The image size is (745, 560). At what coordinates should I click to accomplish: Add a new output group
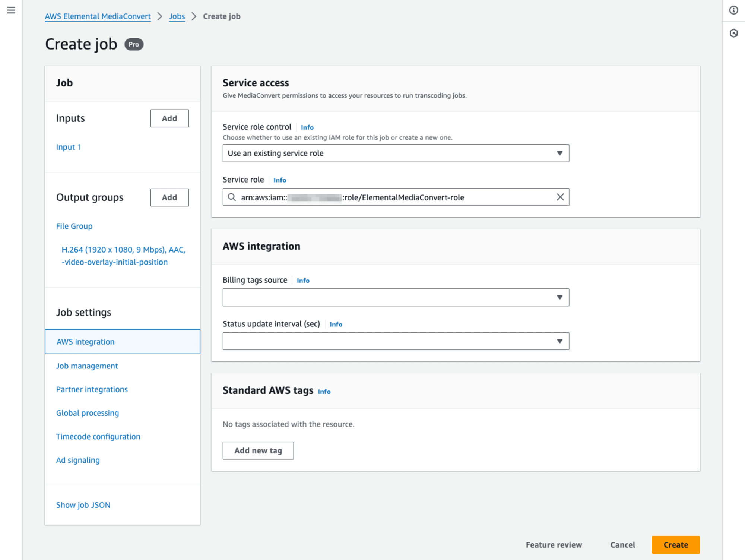click(x=169, y=197)
